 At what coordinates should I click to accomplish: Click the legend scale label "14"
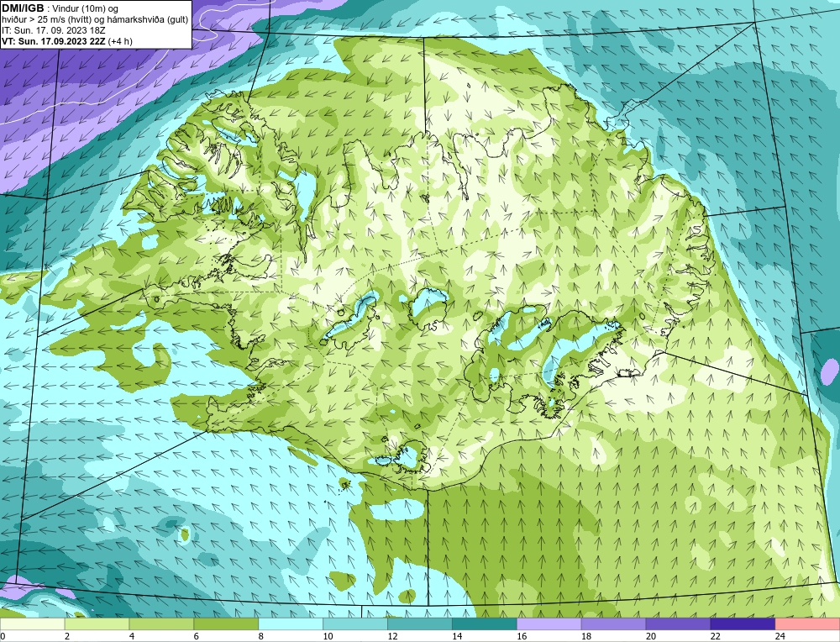coord(457,636)
